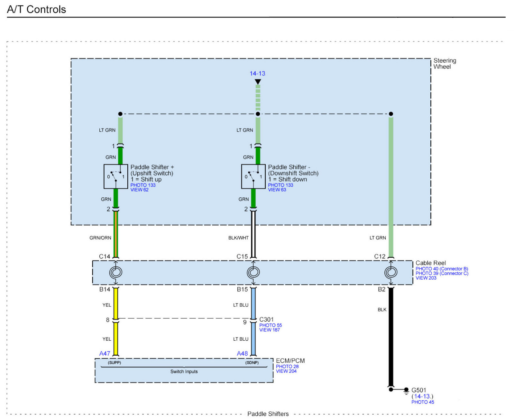514x420 pixels.
Task: Open the 14-13 page reference at top
Action: tap(257, 74)
